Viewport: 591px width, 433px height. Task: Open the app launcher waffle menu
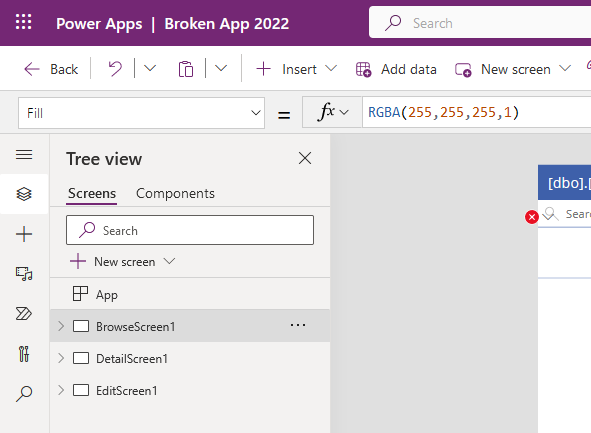pos(23,22)
